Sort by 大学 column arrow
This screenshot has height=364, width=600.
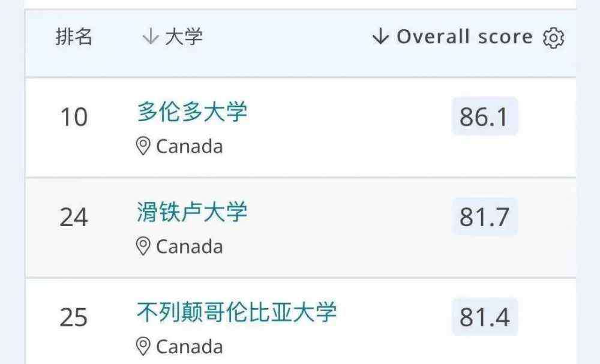point(151,37)
